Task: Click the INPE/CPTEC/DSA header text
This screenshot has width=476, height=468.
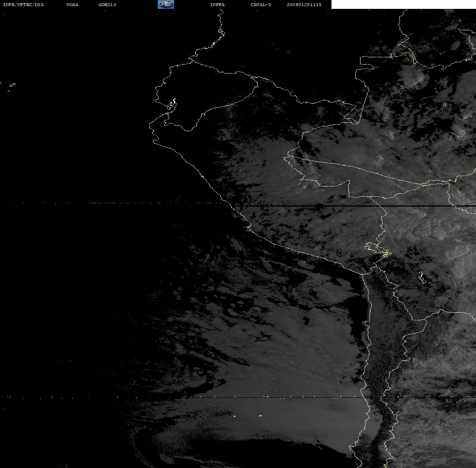Action: click(x=23, y=4)
